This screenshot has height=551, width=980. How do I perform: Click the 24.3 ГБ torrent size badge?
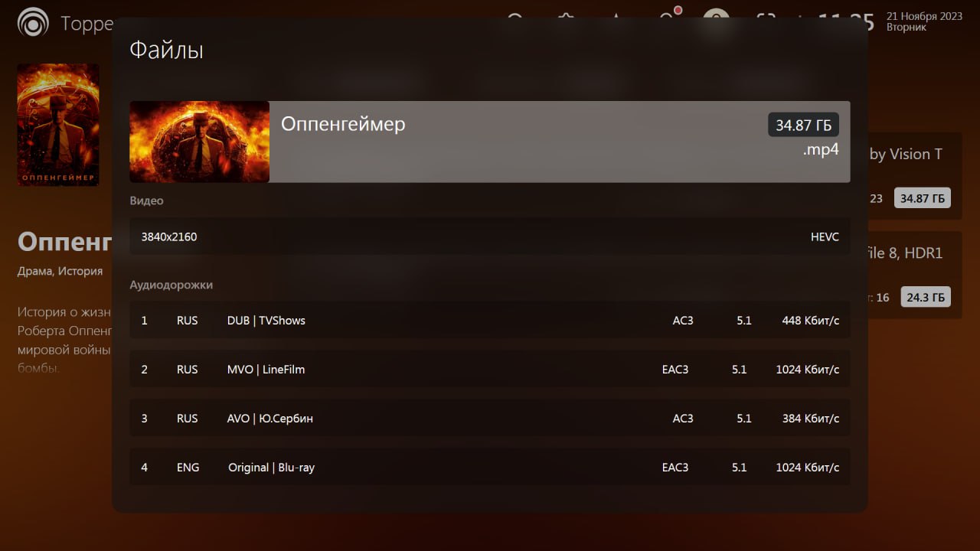[x=926, y=297]
